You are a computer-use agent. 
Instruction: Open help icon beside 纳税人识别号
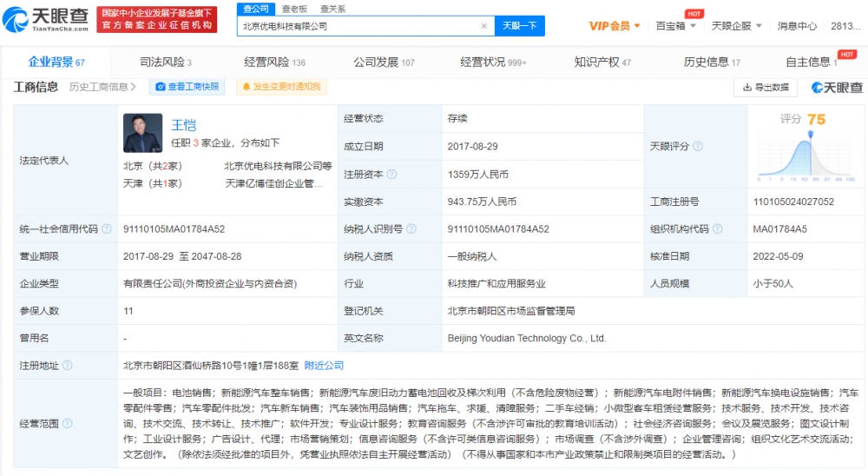click(x=411, y=228)
